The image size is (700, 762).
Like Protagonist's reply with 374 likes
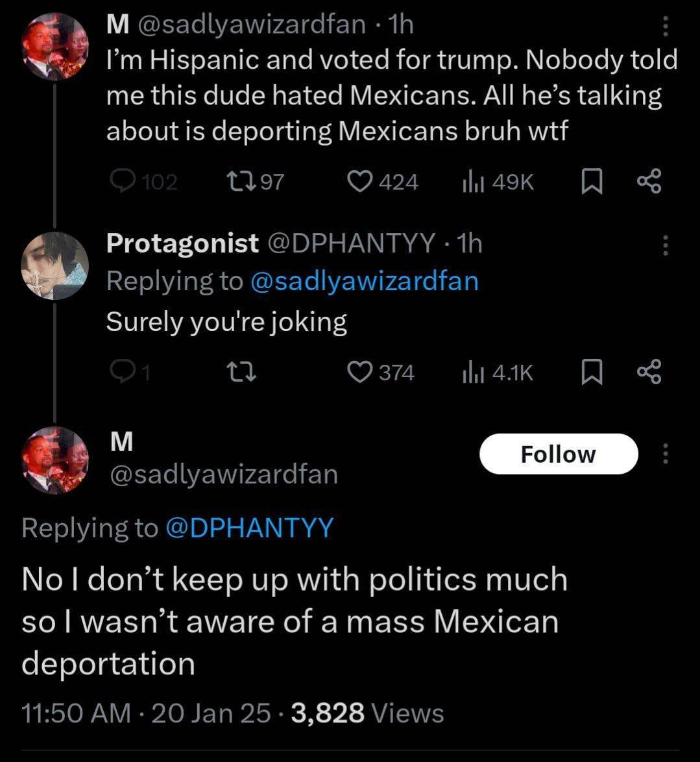coord(359,372)
